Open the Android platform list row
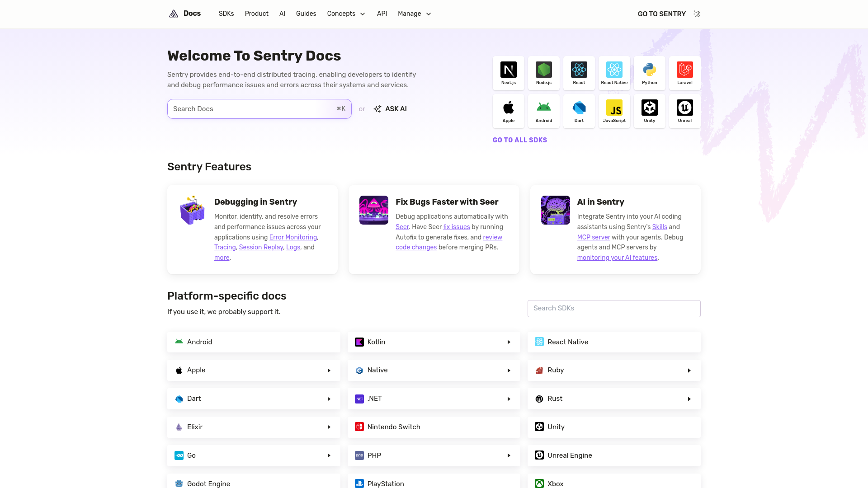This screenshot has height=488, width=868. (x=254, y=342)
